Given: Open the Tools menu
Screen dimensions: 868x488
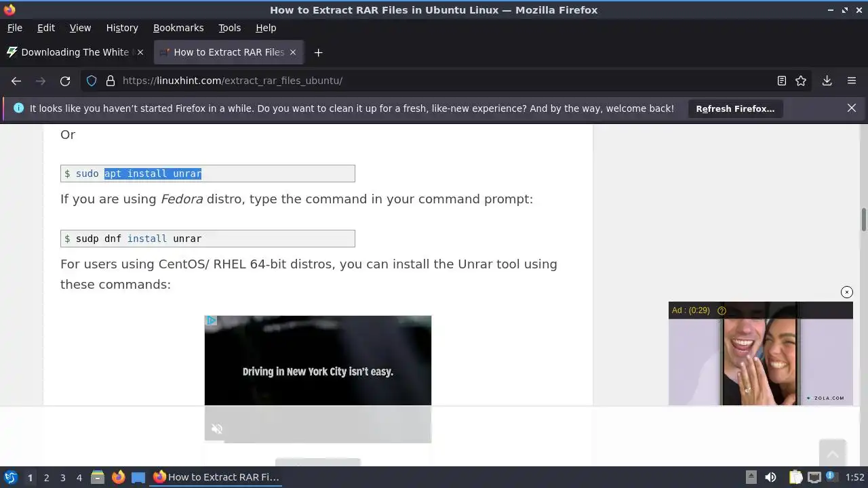Looking at the screenshot, I should click(229, 28).
